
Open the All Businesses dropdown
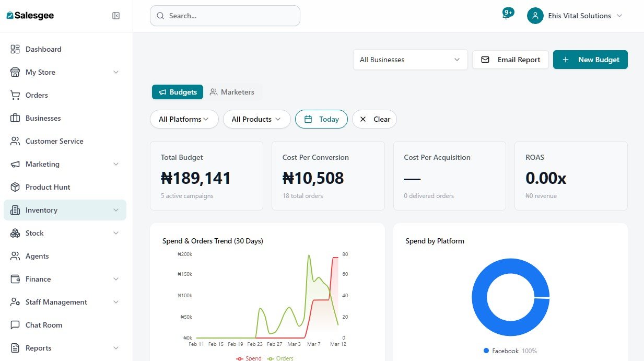[x=410, y=60]
